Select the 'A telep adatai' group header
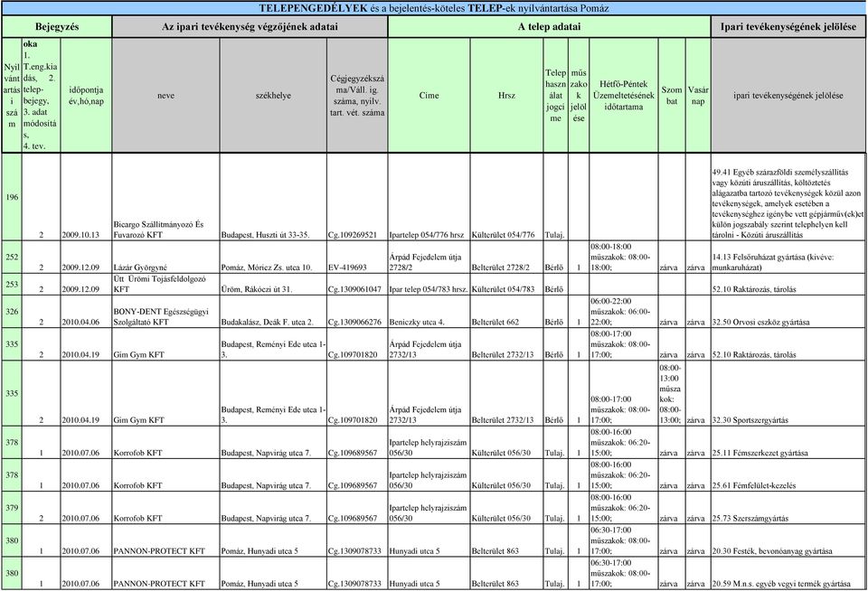868x591 pixels. point(549,26)
